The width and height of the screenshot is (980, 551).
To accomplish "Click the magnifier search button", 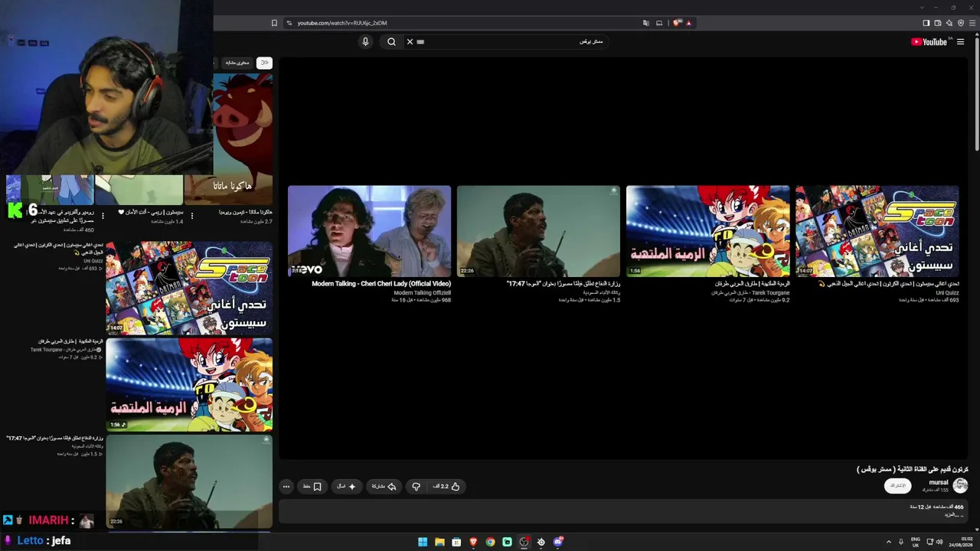I will [391, 41].
